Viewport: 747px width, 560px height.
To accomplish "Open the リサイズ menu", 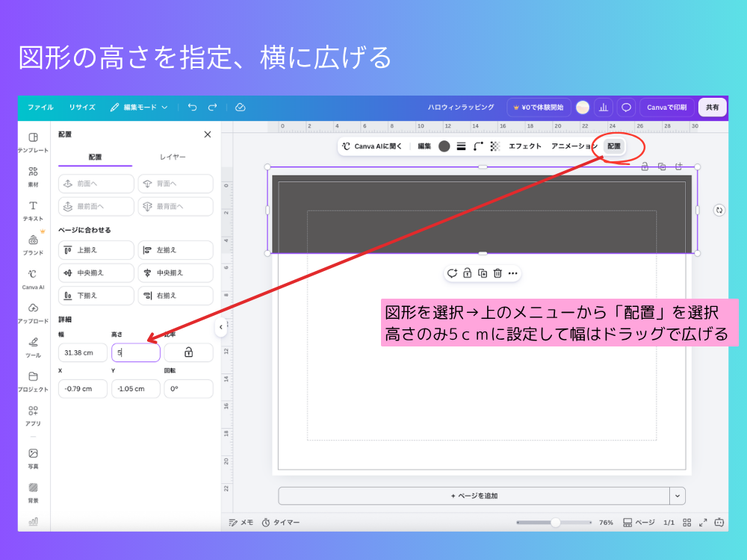I will [82, 107].
